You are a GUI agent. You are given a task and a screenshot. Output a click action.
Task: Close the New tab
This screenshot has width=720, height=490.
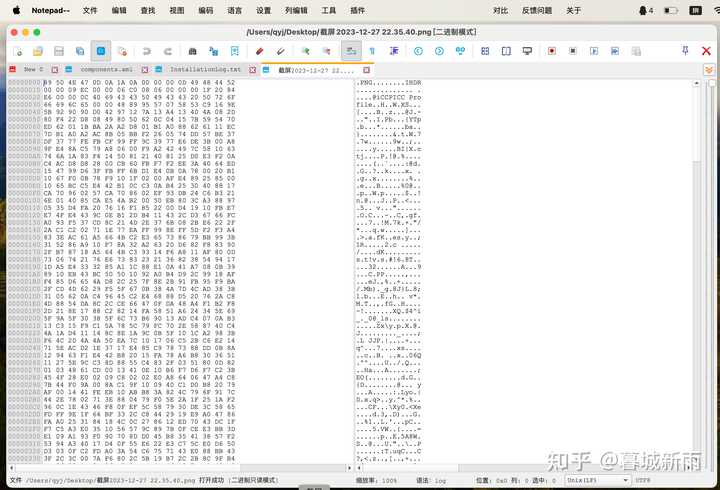[55, 70]
